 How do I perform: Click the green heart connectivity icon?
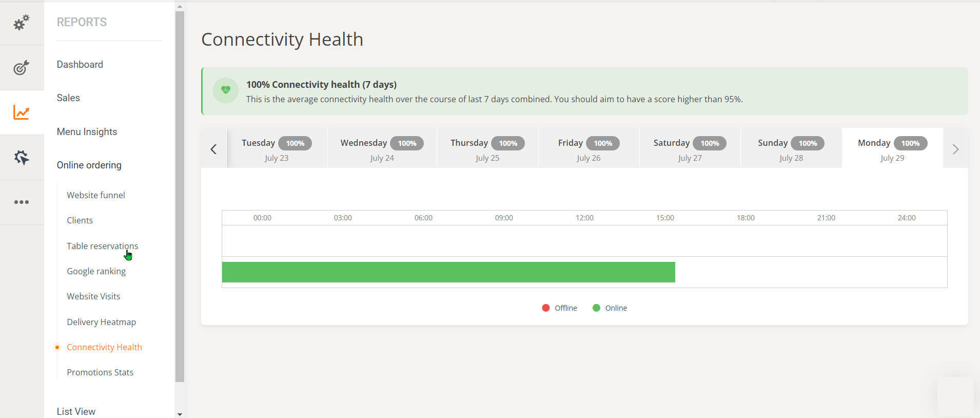coord(226,90)
